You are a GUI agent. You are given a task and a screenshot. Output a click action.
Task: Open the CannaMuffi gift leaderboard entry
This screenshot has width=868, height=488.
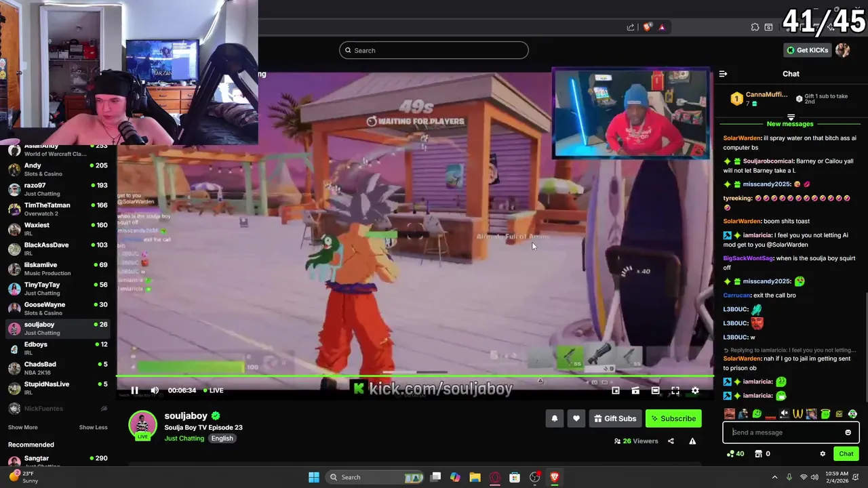click(759, 99)
